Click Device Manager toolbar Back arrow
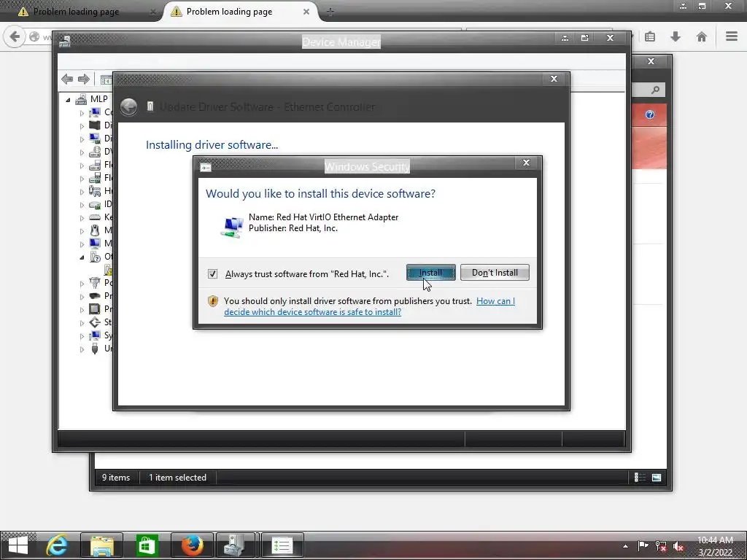 (67, 79)
